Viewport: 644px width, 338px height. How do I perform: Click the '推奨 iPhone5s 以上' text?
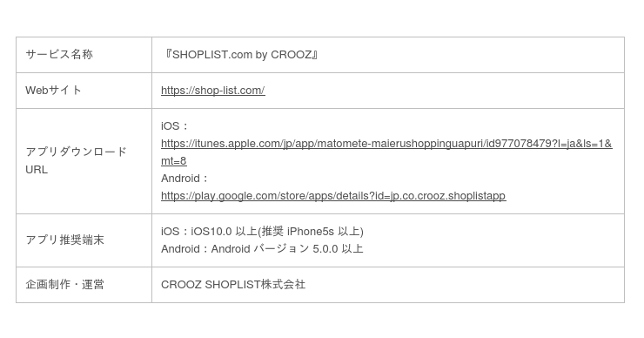click(x=311, y=232)
